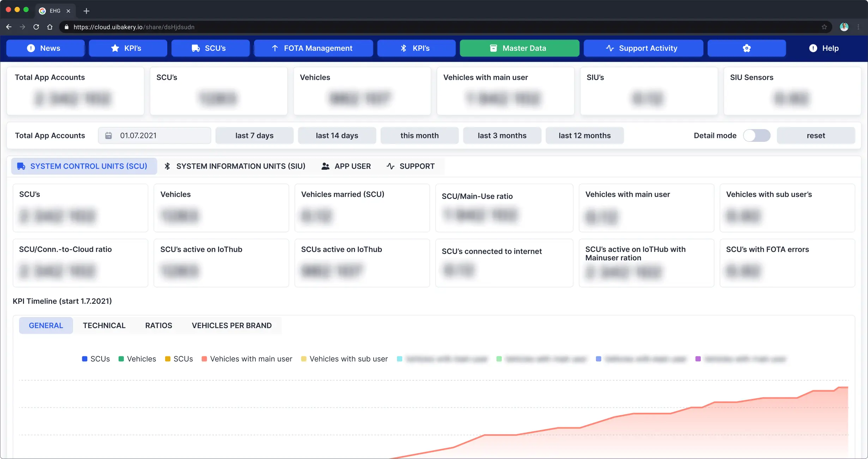Click the Help info icon
This screenshot has height=459, width=868.
[x=813, y=48]
